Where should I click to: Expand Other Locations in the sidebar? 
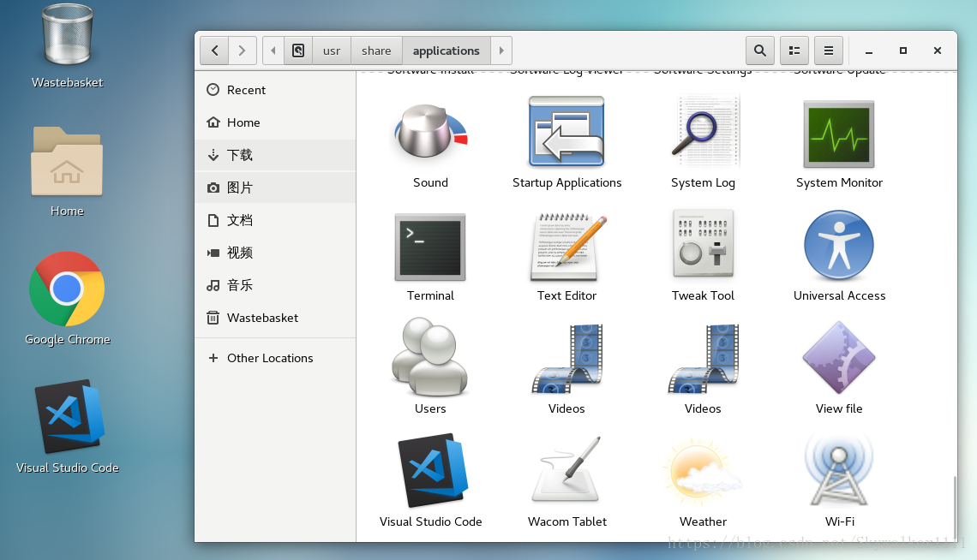pyautogui.click(x=275, y=358)
